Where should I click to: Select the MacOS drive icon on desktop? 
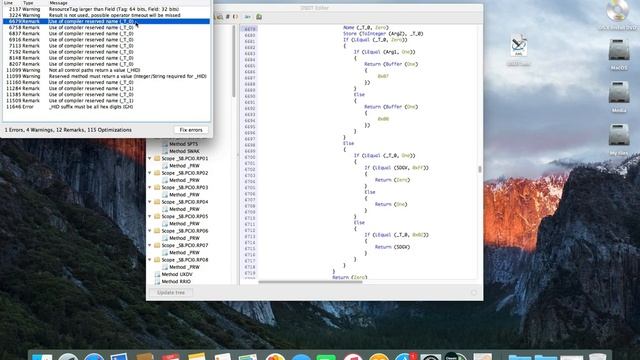click(619, 51)
